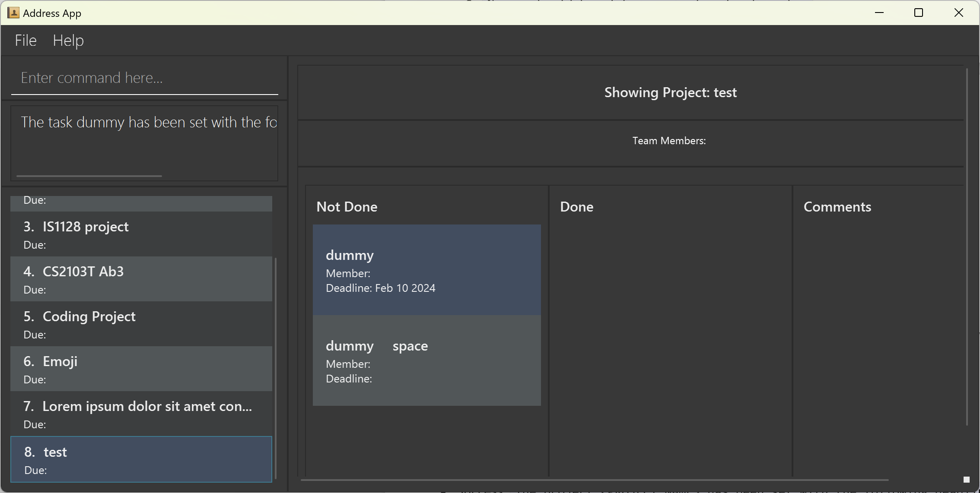Open the Help menu
Screen dimensions: 980x493
(68, 41)
